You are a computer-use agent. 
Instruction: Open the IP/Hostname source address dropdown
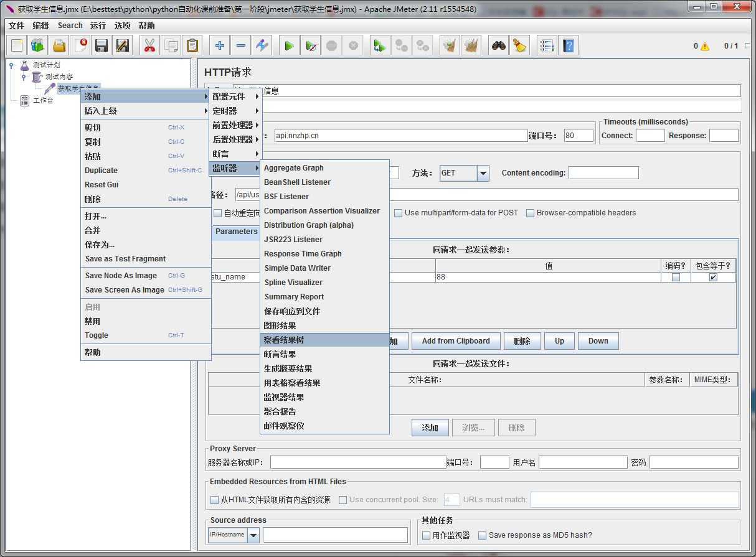253,535
